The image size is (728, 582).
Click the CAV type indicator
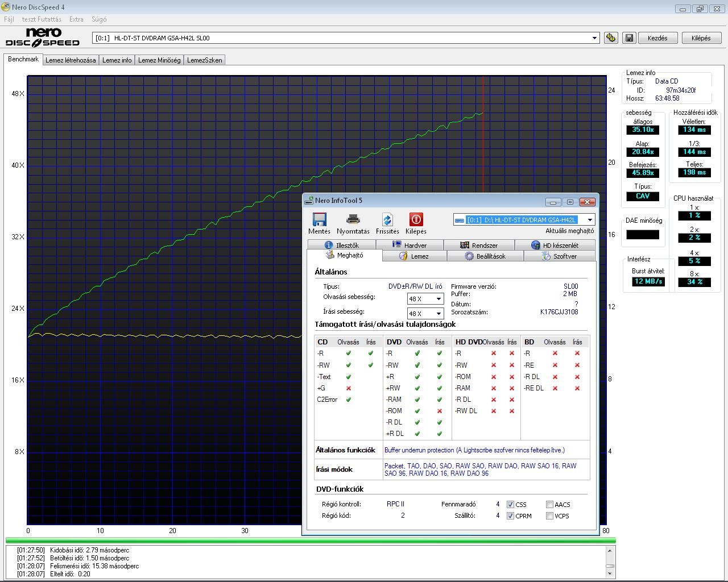643,196
